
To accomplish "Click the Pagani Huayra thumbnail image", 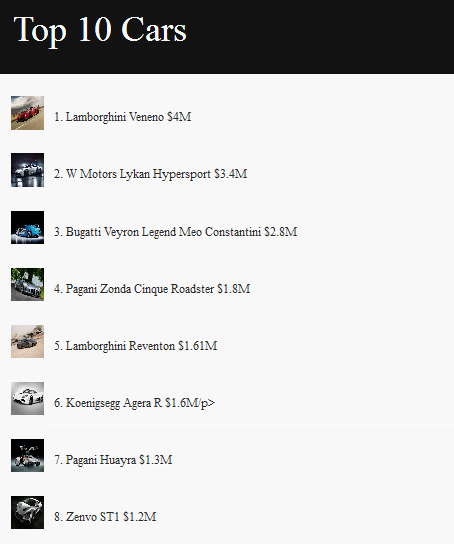I will point(27,456).
